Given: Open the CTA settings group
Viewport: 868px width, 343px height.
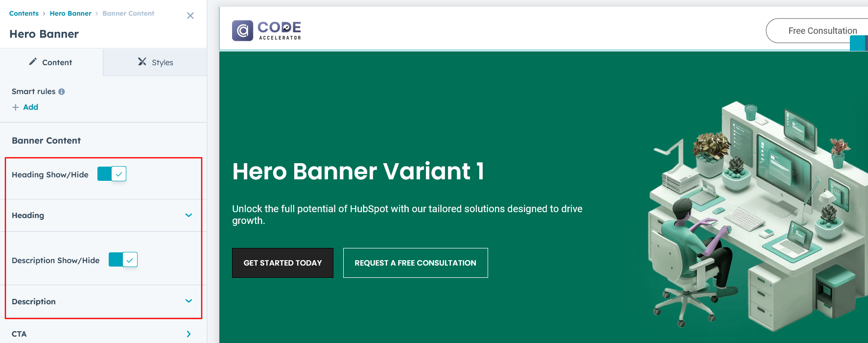Looking at the screenshot, I should 188,334.
